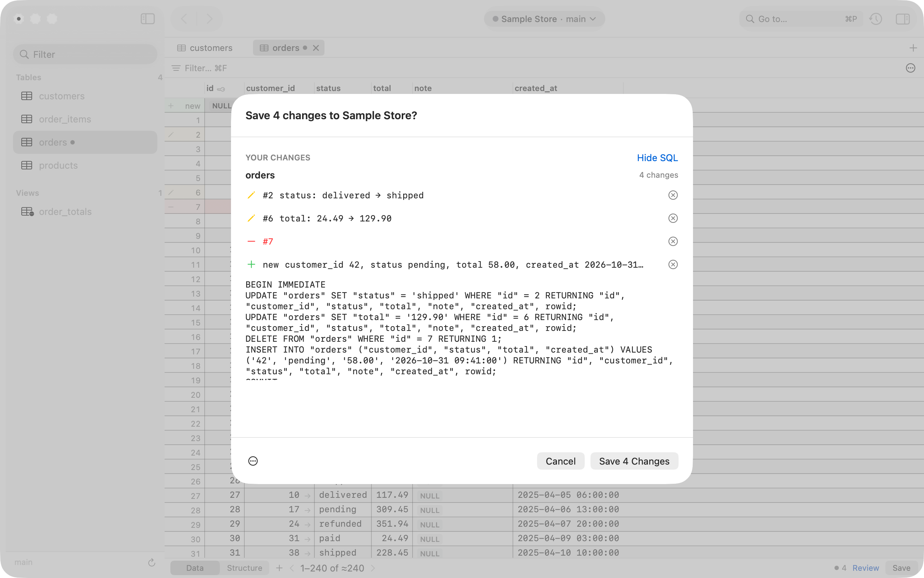The image size is (924, 578).
Task: Switch to the Data view
Action: pyautogui.click(x=195, y=568)
